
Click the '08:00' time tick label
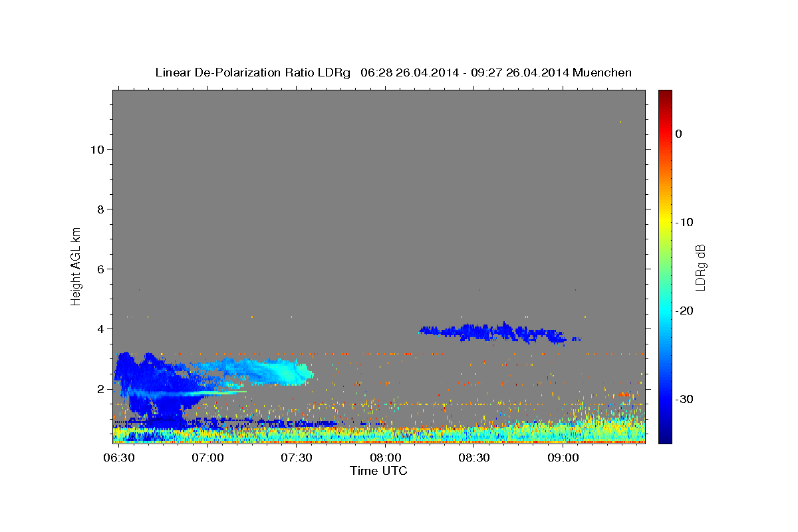[385, 458]
